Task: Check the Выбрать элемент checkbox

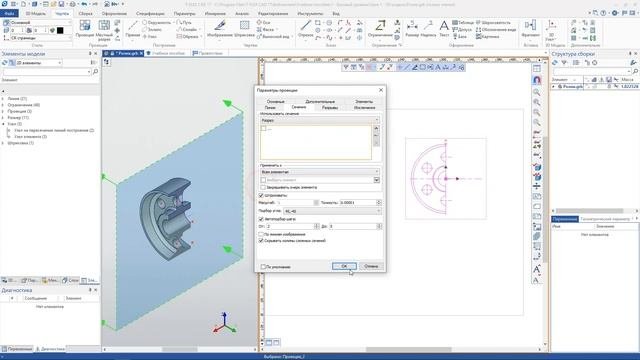Action: (x=263, y=180)
